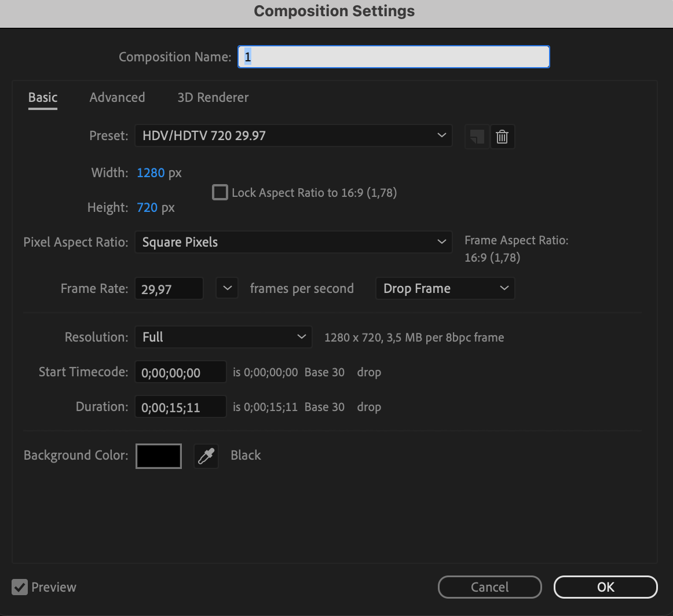Viewport: 673px width, 616px height.
Task: Click the Composition Name text field
Action: [x=394, y=57]
